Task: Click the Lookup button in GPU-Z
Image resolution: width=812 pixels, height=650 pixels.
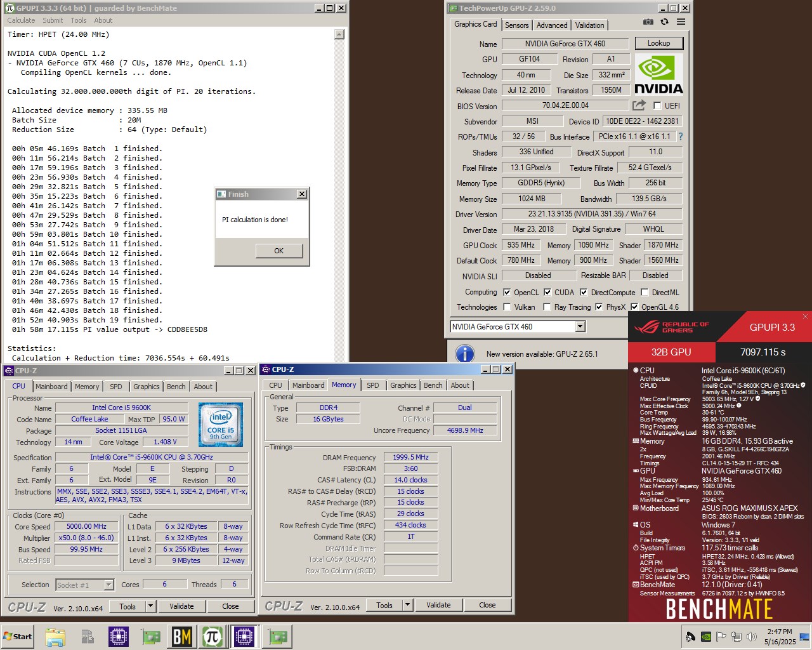Action: coord(658,43)
